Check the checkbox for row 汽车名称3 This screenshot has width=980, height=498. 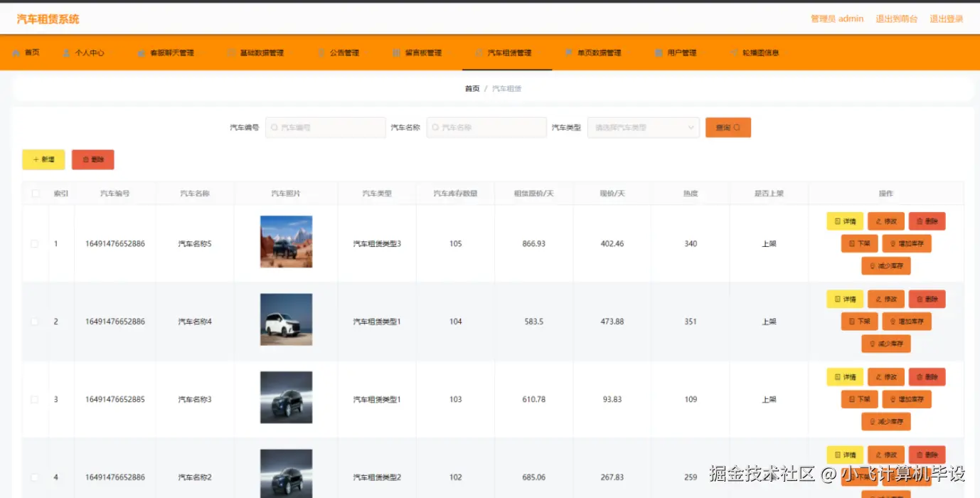click(x=34, y=400)
